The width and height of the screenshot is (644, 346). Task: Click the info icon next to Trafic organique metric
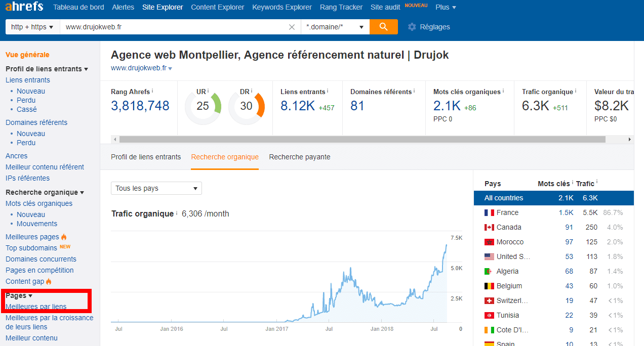pyautogui.click(x=577, y=91)
